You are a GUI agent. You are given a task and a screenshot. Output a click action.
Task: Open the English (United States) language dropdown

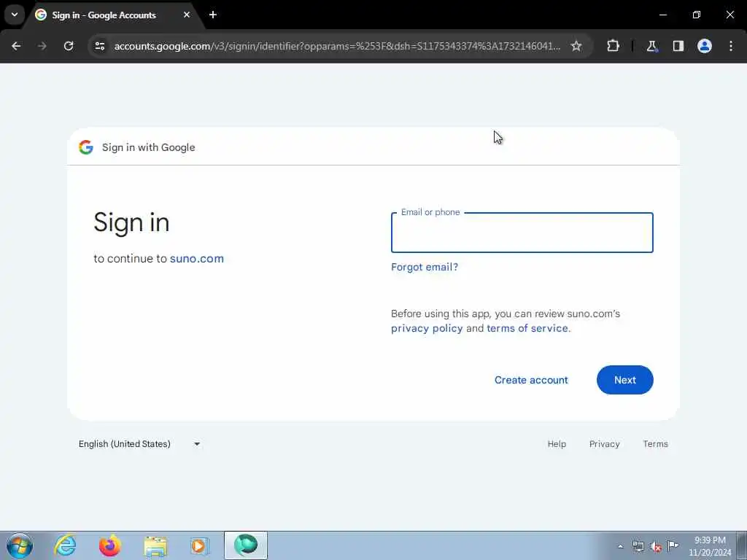139,444
